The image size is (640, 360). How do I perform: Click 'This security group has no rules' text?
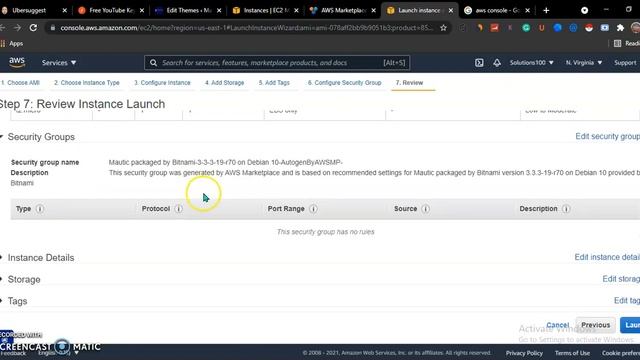(325, 232)
